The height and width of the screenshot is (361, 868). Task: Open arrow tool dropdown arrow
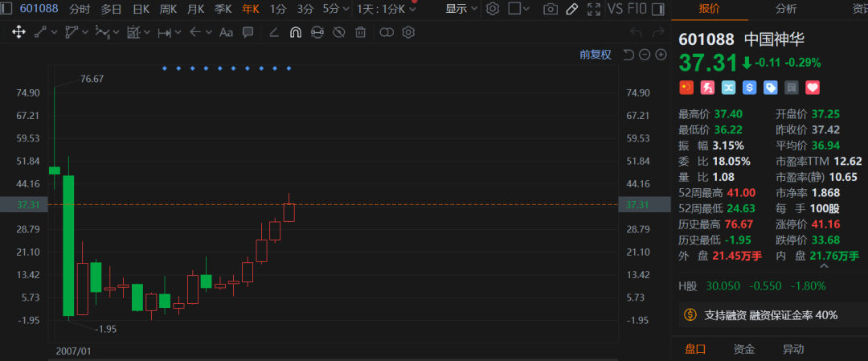coord(209,33)
